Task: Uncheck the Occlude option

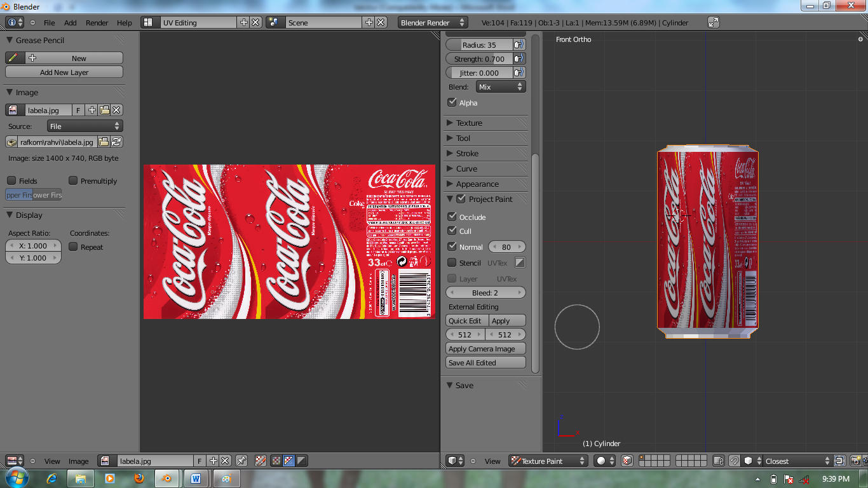Action: 452,217
